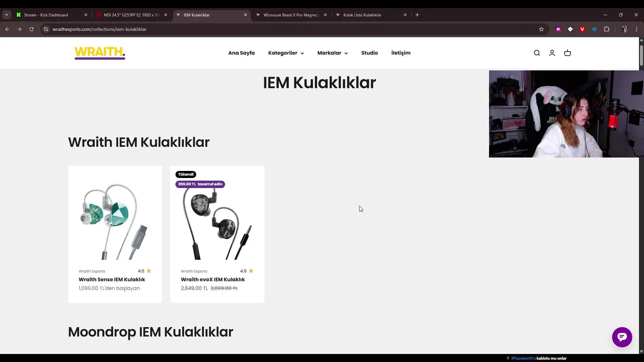Click the webcam overlay video

coord(566,114)
